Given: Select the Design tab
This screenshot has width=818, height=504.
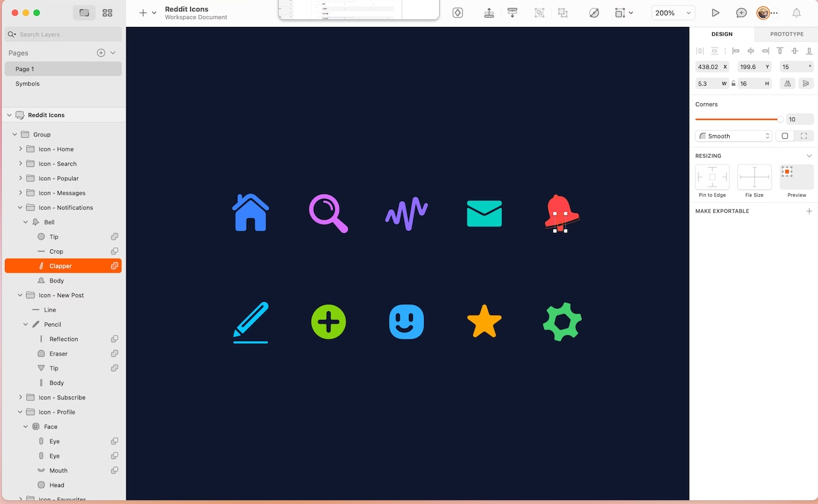Looking at the screenshot, I should point(722,34).
